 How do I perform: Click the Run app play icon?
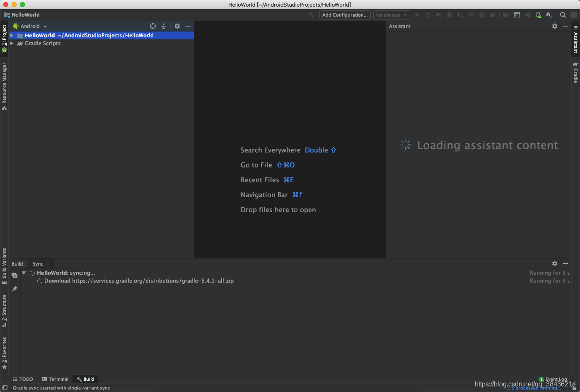pyautogui.click(x=418, y=15)
